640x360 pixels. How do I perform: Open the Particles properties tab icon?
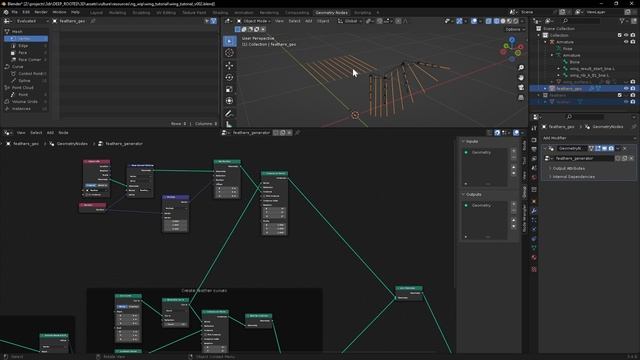[534, 220]
